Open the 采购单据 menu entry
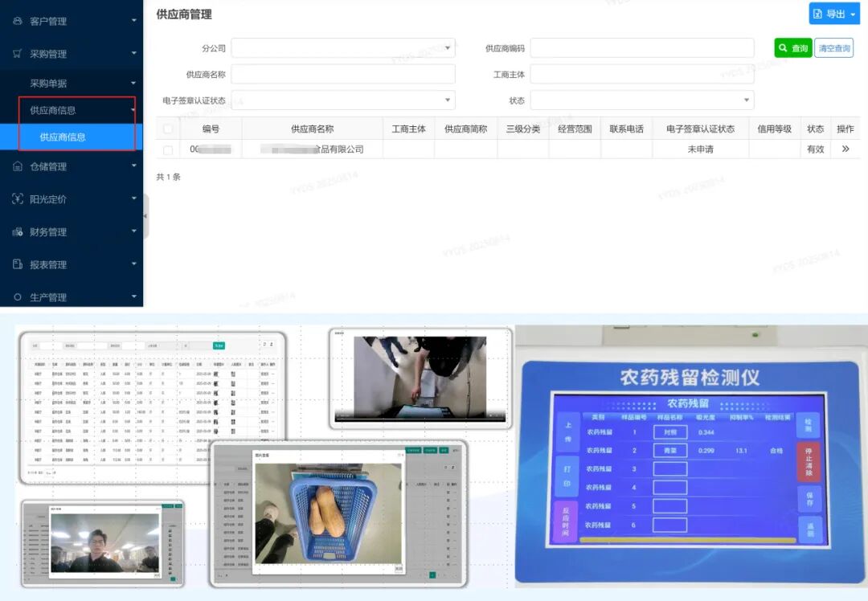868x601 pixels. [48, 83]
